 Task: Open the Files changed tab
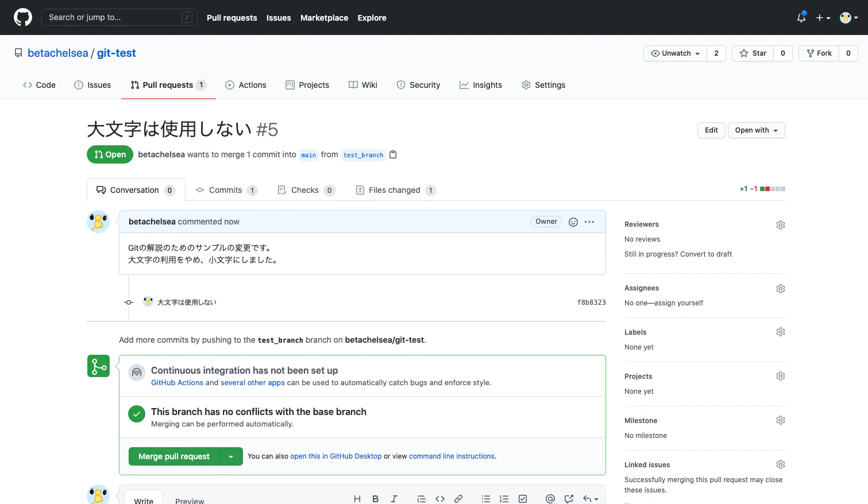[x=396, y=190]
